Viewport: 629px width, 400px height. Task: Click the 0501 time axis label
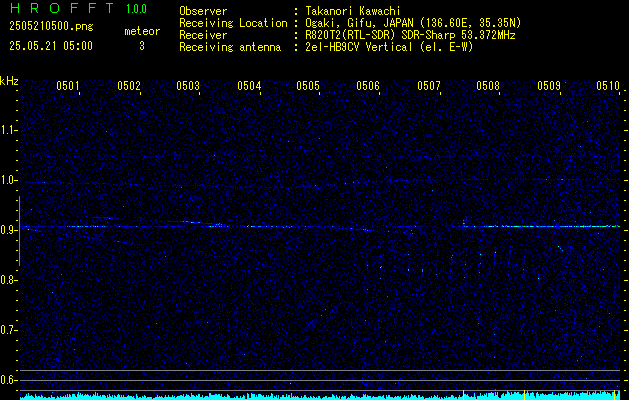[67, 85]
